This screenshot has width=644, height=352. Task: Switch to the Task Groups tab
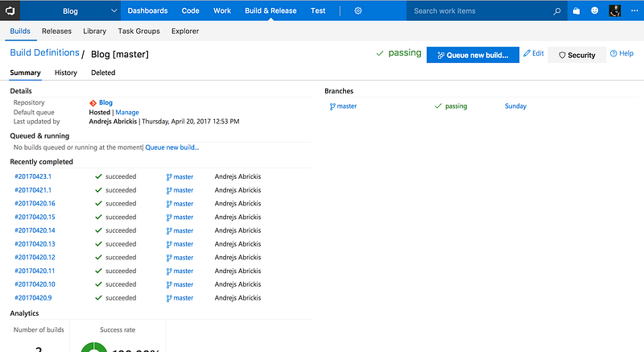(138, 31)
